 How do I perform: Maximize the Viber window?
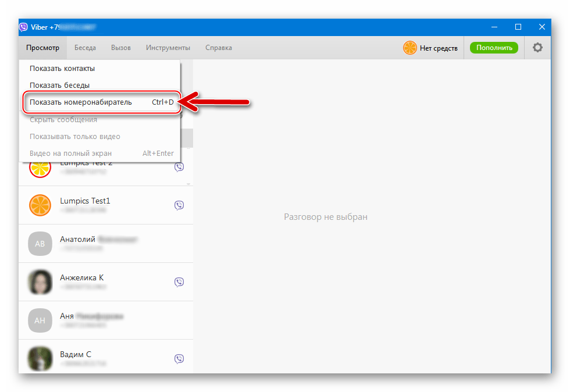(518, 27)
